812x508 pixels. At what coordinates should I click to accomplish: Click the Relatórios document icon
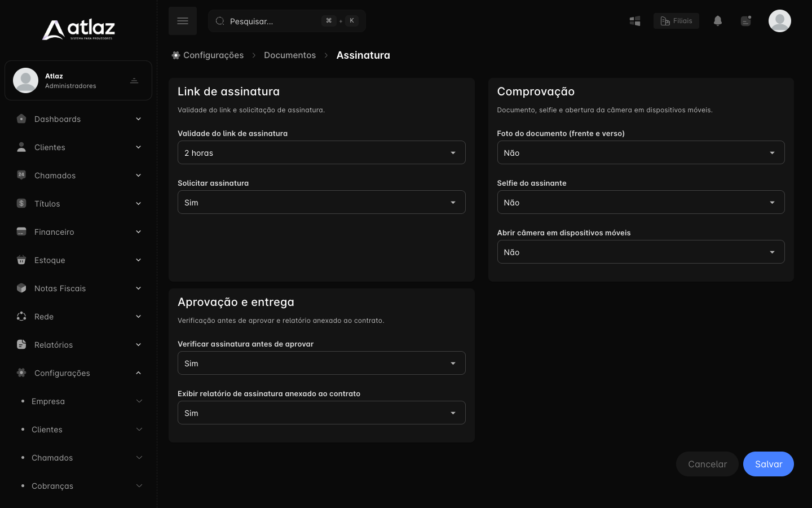coord(21,344)
